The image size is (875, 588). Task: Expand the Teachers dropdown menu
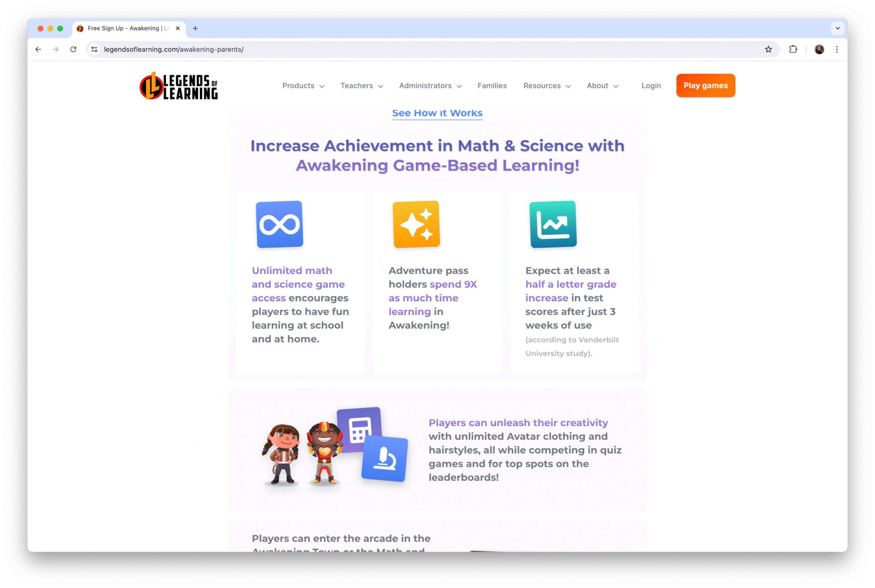362,85
